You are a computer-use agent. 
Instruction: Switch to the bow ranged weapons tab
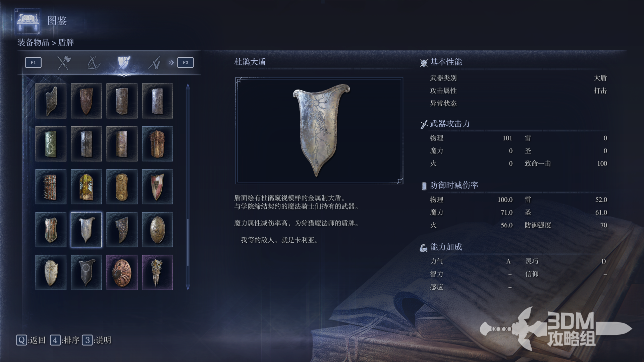[x=94, y=63]
